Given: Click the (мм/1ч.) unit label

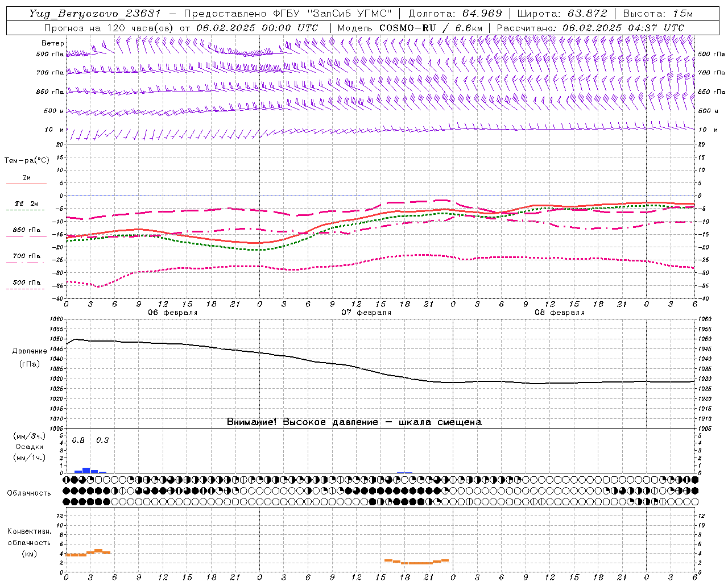Looking at the screenshot, I should click(x=30, y=458).
